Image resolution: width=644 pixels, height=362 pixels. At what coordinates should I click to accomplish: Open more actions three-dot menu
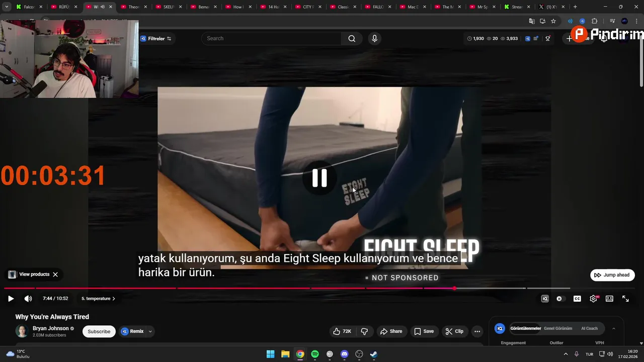[477, 331]
